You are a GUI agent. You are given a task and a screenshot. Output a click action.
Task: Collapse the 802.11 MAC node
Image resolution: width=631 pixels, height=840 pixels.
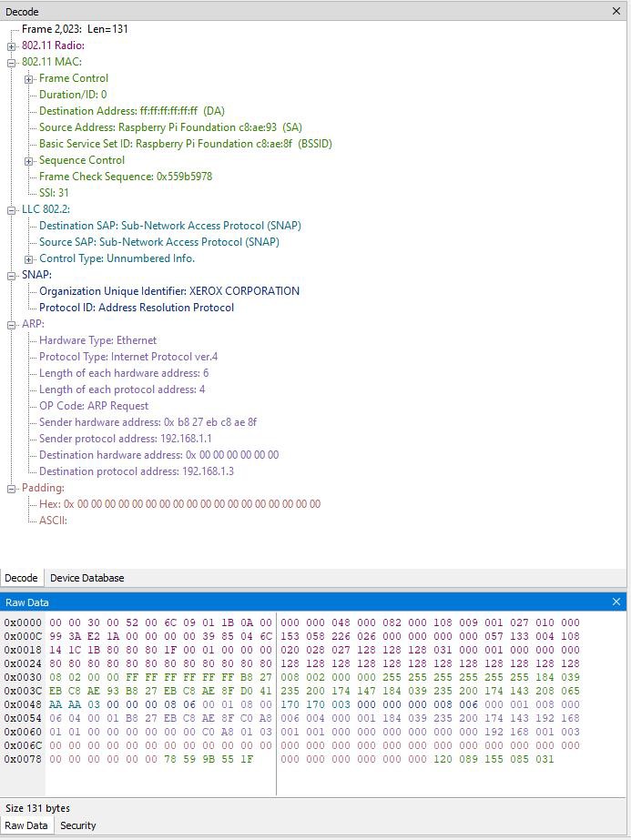pyautogui.click(x=11, y=63)
